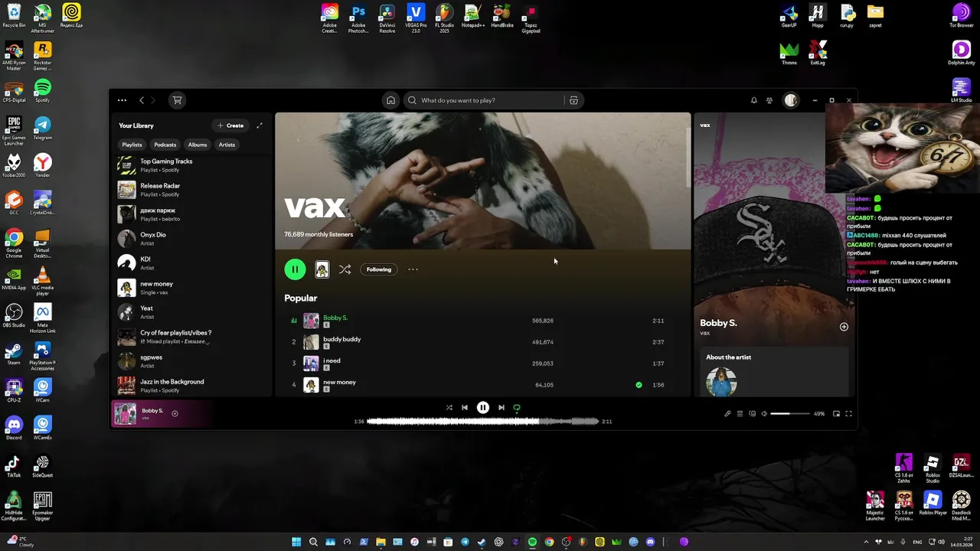Open Bobby S. title in right panel
This screenshot has width=980, height=551.
click(x=718, y=323)
